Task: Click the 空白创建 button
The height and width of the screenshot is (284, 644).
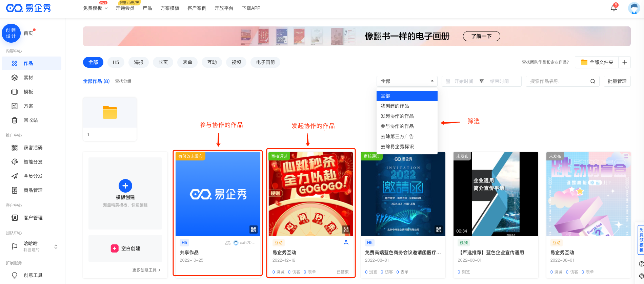Action: (x=125, y=248)
